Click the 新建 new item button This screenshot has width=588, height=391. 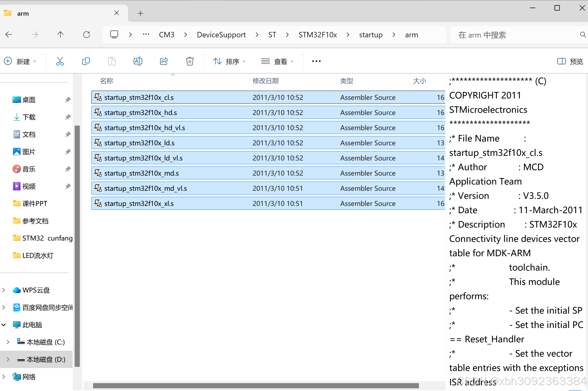click(x=20, y=61)
